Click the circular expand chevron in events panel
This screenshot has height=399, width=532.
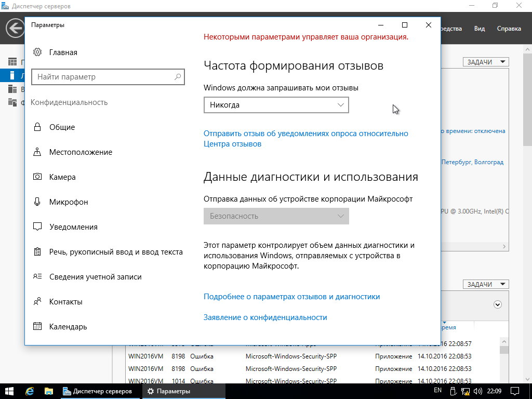(498, 305)
